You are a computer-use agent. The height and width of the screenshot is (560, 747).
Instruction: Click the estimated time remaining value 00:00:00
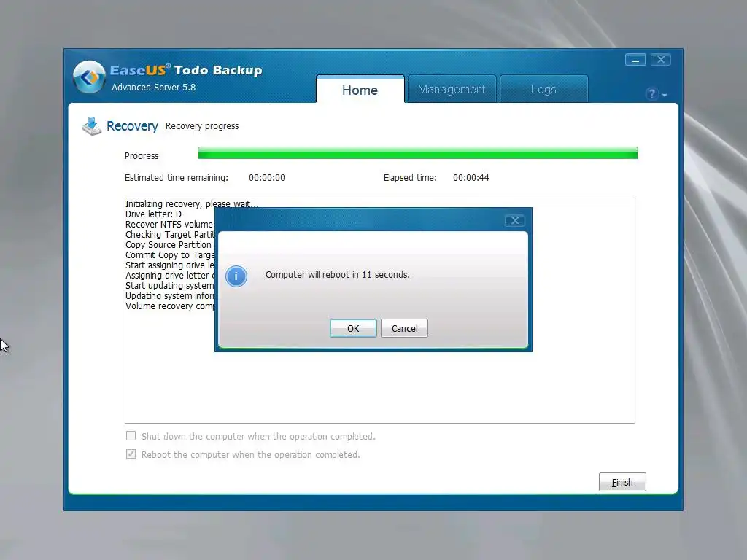pos(267,178)
